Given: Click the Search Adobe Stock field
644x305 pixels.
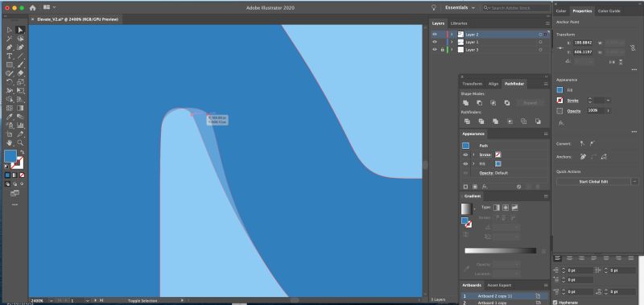Looking at the screenshot, I should pos(516,8).
